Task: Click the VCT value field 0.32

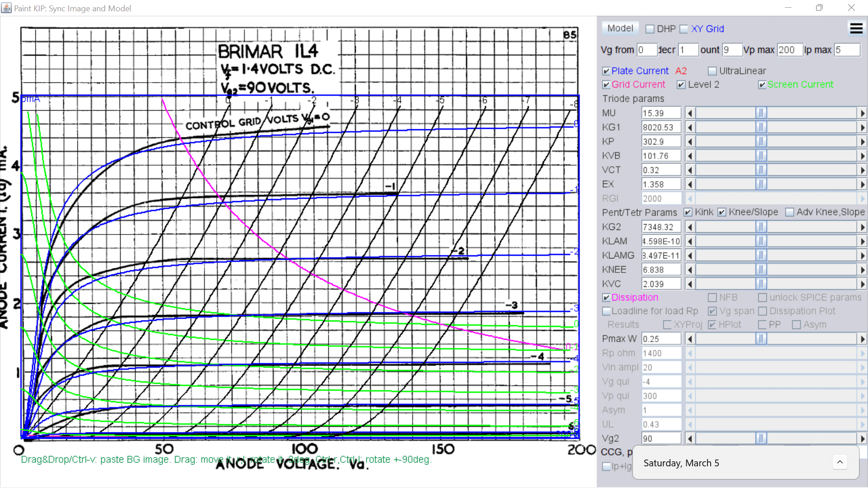Action: (661, 170)
